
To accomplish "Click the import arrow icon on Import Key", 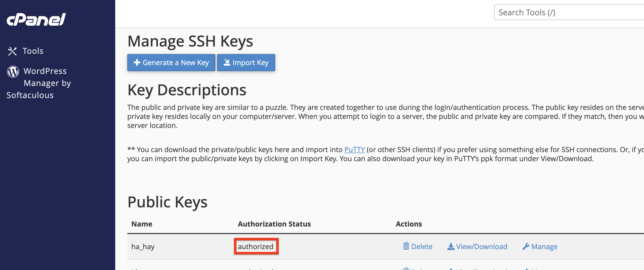I will 227,62.
